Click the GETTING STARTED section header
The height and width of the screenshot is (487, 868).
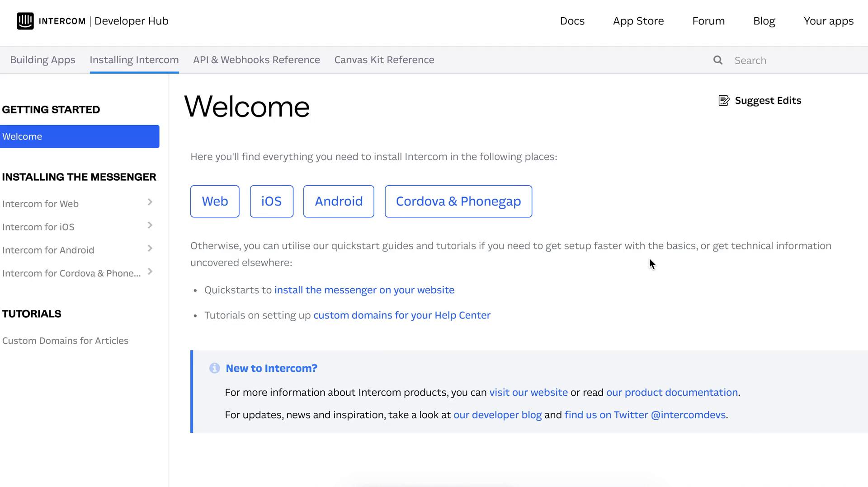click(x=51, y=109)
